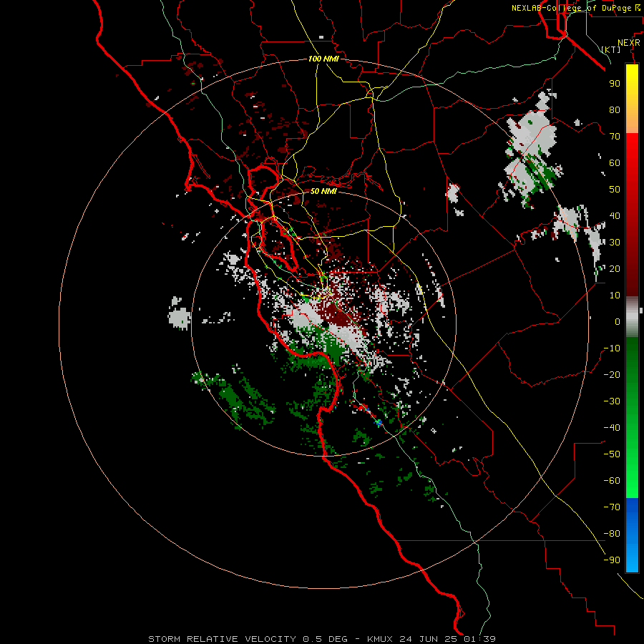Select the -40 value on the velocity scale
644x644 pixels.
612,428
